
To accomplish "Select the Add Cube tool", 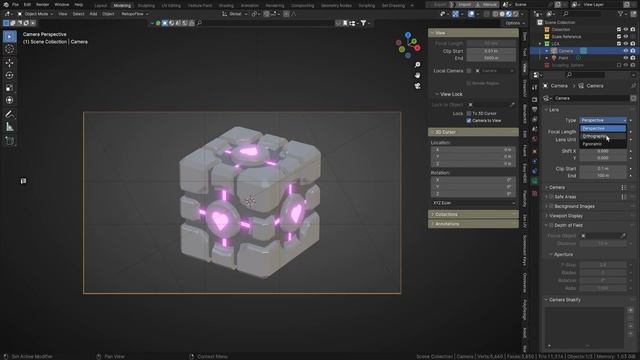I will tap(9, 141).
